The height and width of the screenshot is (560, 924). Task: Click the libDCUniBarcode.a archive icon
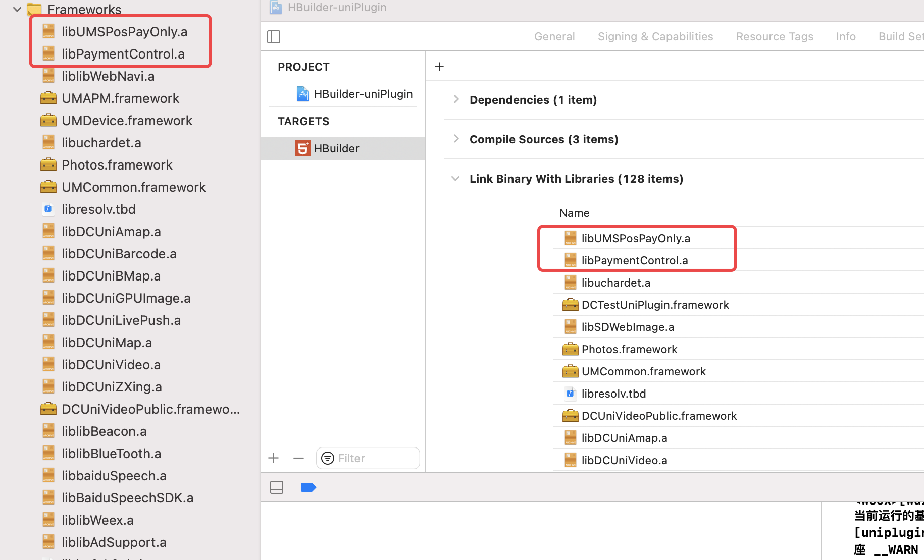48,253
